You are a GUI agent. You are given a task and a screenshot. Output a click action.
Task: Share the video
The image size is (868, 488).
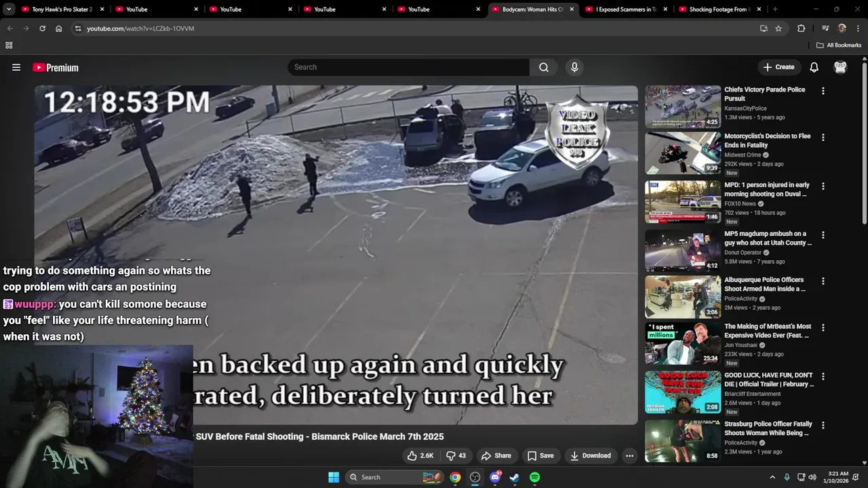pyautogui.click(x=496, y=455)
